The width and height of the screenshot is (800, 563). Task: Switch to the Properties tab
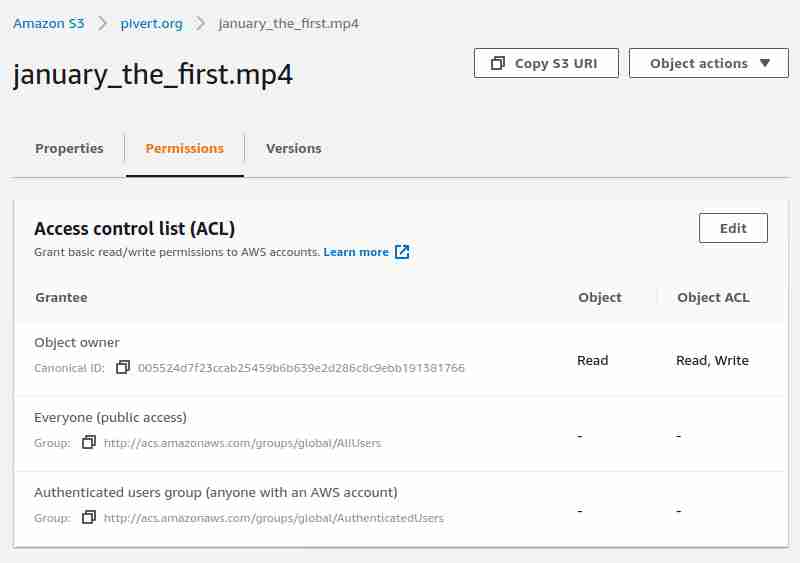tap(69, 148)
